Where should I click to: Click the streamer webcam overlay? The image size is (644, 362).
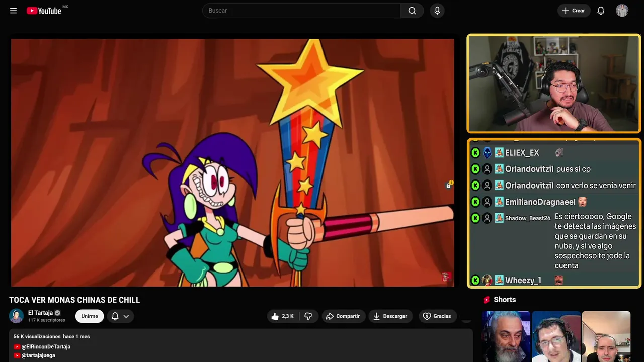(553, 83)
